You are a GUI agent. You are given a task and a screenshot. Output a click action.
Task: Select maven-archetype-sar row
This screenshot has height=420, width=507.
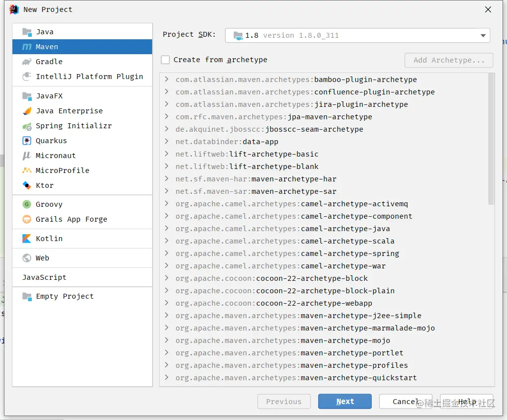tap(324, 191)
